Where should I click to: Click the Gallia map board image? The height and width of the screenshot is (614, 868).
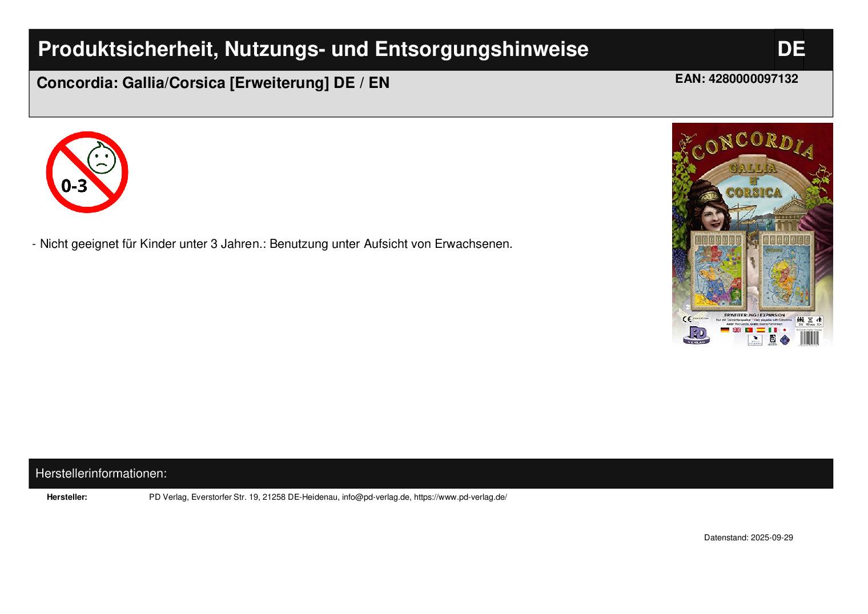click(718, 270)
